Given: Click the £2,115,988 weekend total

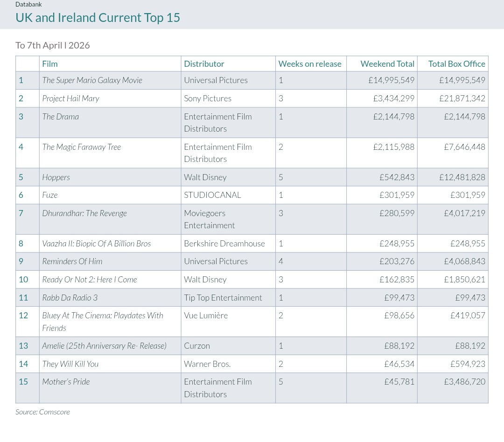Looking at the screenshot, I should [x=394, y=147].
